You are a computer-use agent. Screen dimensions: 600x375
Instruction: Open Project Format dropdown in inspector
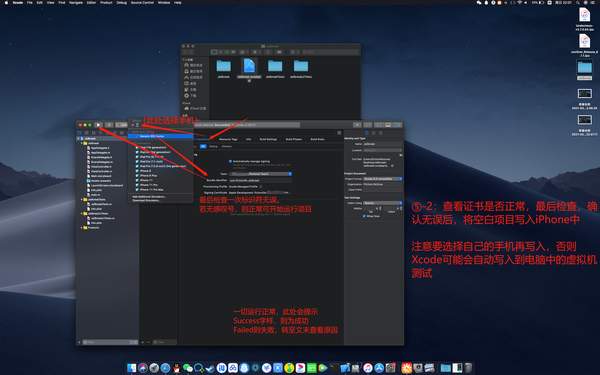[x=382, y=179]
